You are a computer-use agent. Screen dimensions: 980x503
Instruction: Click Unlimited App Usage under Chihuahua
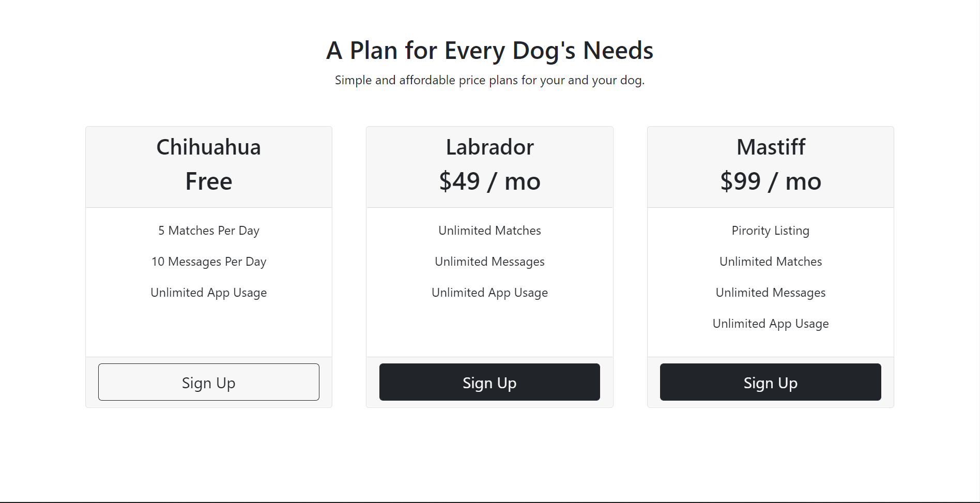click(208, 293)
